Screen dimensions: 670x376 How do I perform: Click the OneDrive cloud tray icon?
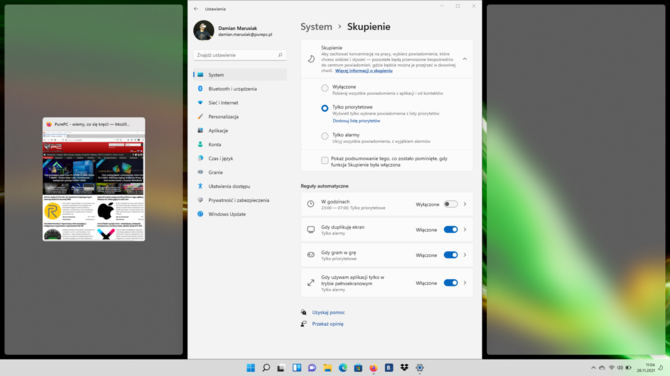(602, 368)
